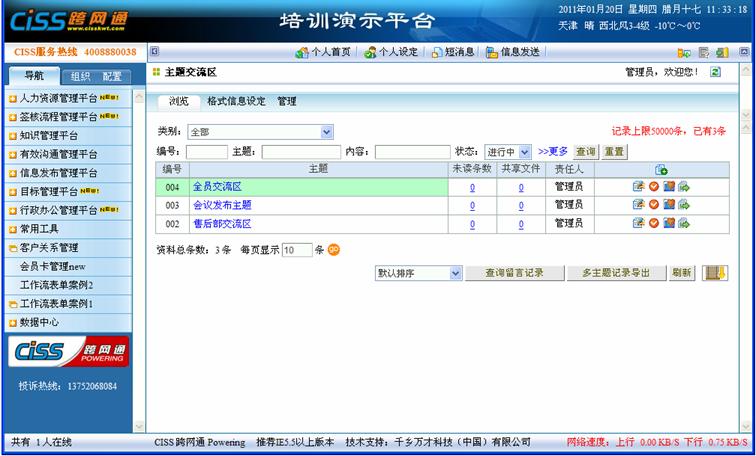Image resolution: width=756 pixels, height=456 pixels.
Task: Click the orange GO page-size icon
Action: point(334,250)
